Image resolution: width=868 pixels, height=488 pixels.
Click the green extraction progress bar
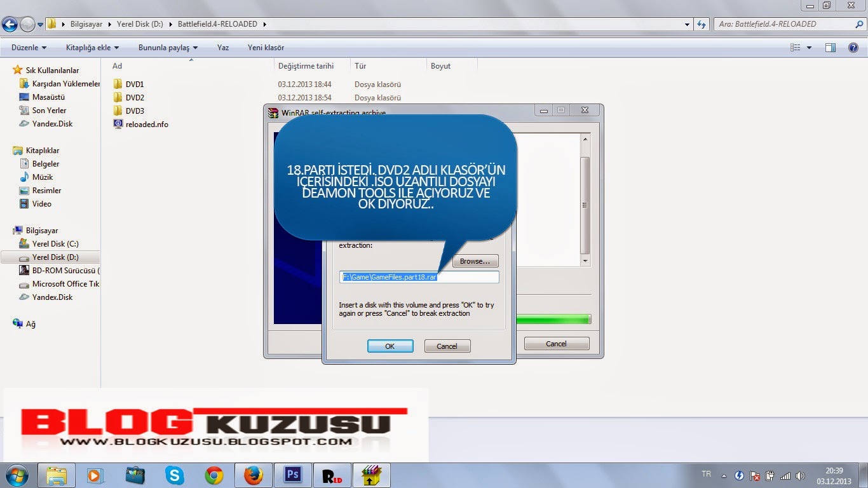(554, 319)
